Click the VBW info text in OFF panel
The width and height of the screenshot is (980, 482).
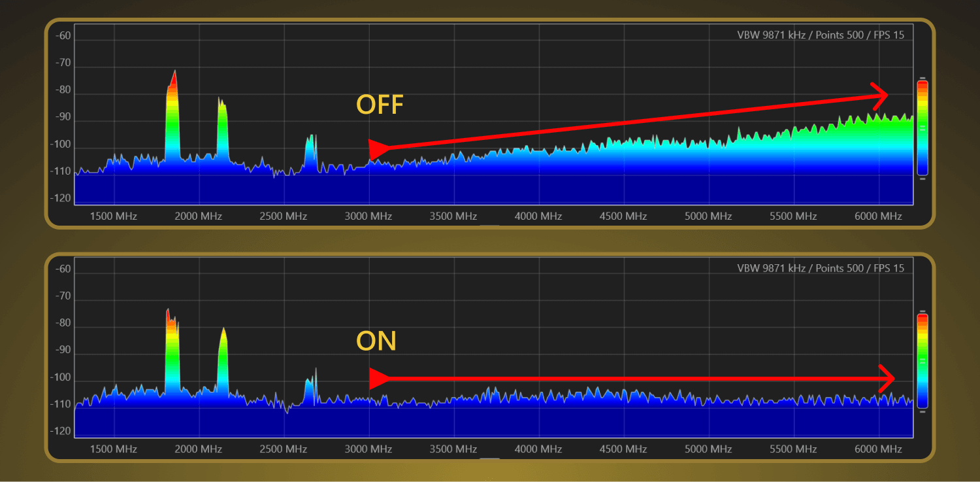click(x=821, y=35)
